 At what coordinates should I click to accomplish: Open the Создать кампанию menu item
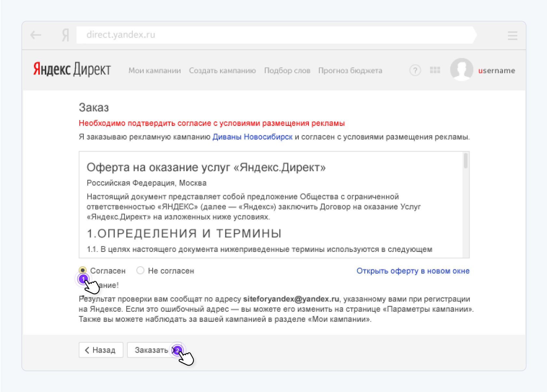(x=222, y=71)
